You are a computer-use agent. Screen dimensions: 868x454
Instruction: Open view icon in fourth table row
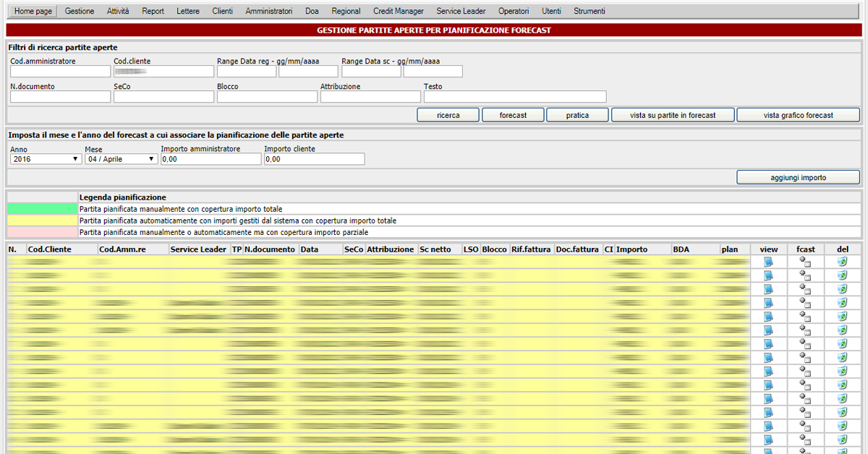[x=769, y=303]
